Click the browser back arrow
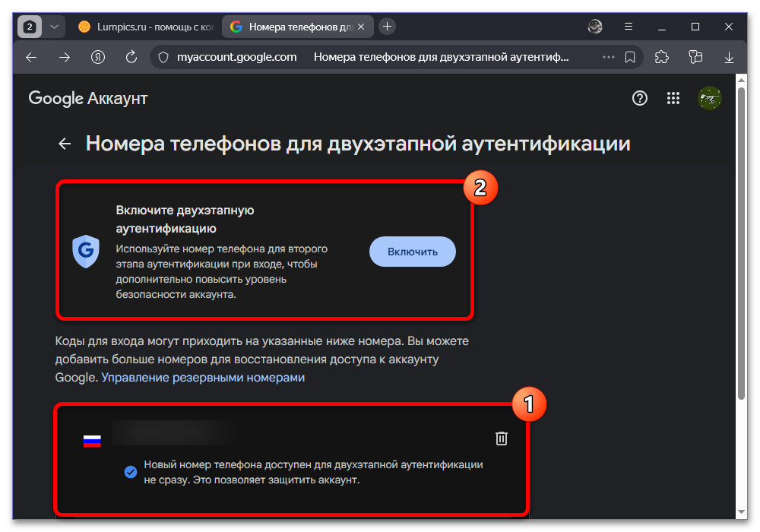Viewport: 760px width, 532px height. coord(31,57)
